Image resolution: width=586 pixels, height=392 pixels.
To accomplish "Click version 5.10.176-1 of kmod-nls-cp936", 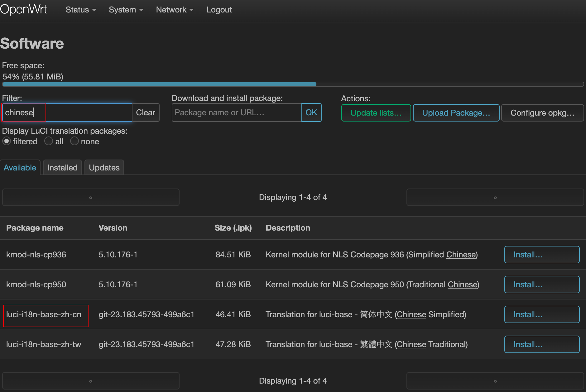I will (118, 255).
